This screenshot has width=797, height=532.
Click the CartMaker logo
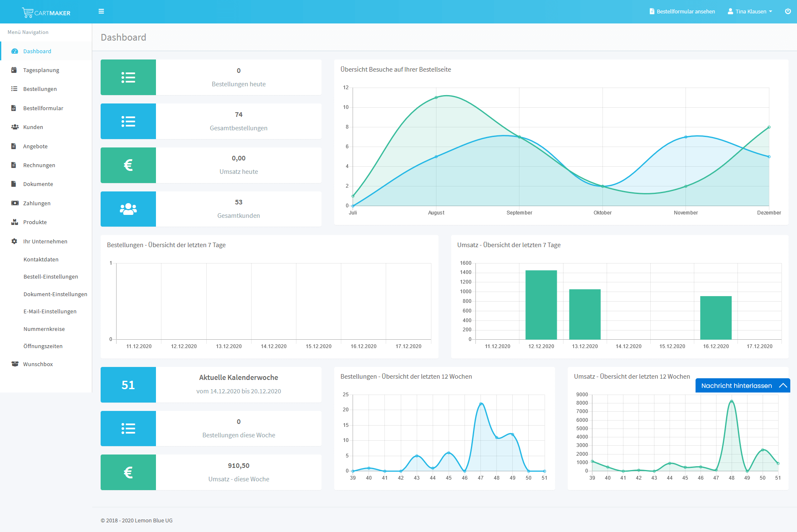46,13
